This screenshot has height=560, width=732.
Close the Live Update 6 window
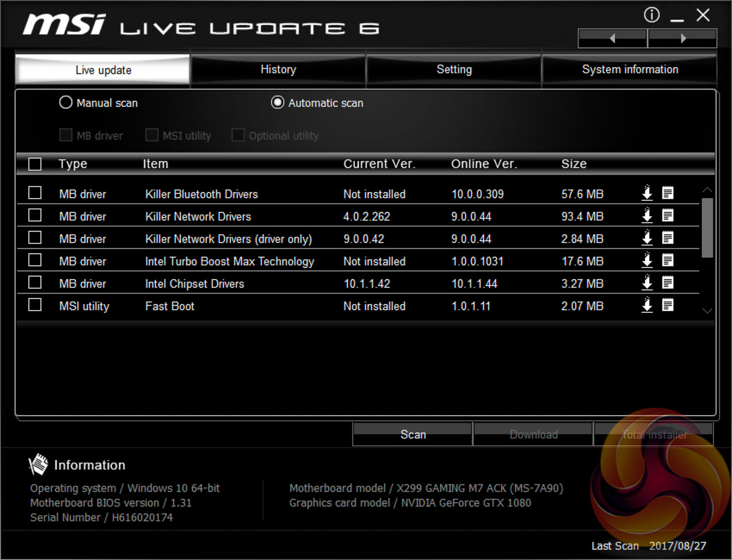(x=703, y=15)
